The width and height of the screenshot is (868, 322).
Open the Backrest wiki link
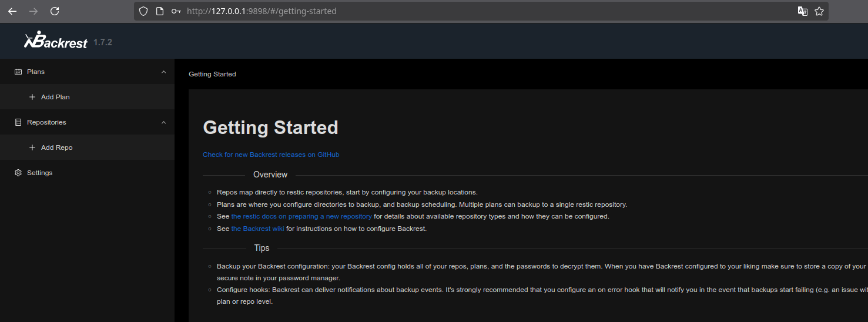tap(257, 229)
